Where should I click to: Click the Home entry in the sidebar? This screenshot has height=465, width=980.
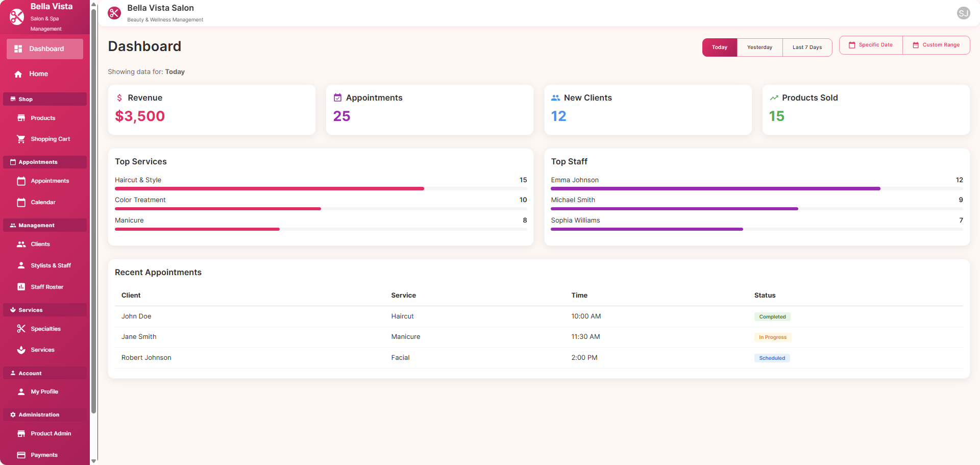click(x=38, y=74)
